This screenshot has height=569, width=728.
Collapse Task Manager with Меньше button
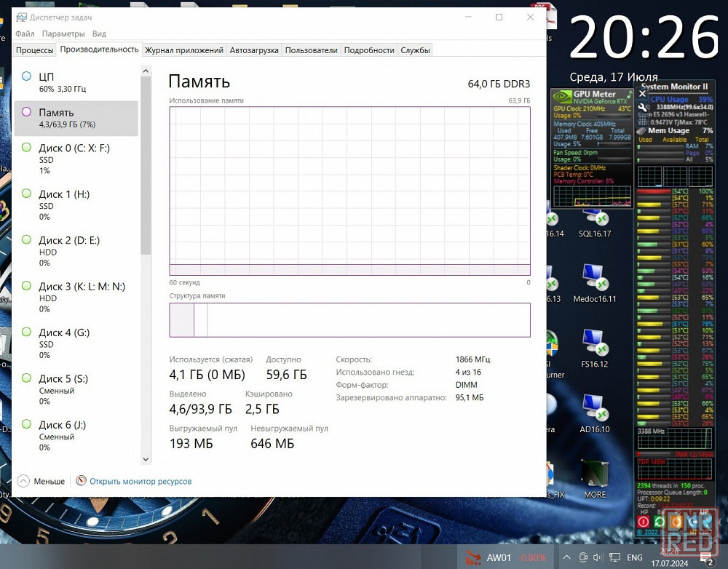tap(41, 481)
